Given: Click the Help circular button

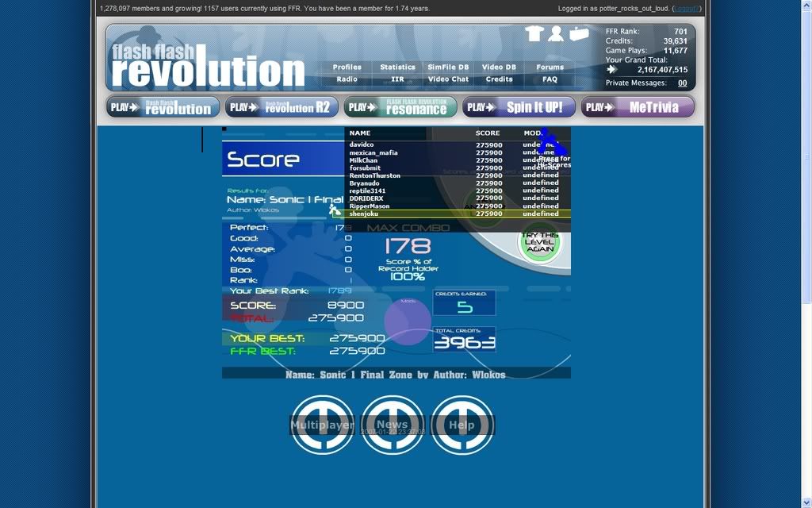Looking at the screenshot, I should (462, 425).
